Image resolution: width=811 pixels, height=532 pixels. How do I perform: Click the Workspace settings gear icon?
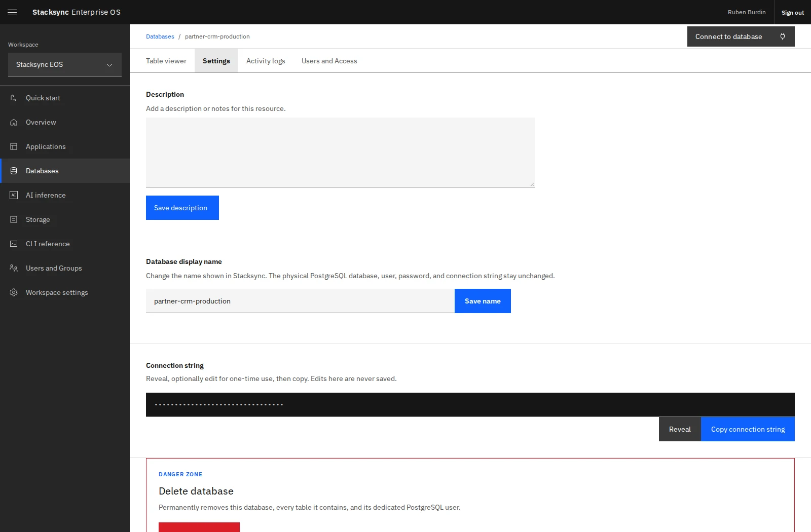pyautogui.click(x=14, y=292)
